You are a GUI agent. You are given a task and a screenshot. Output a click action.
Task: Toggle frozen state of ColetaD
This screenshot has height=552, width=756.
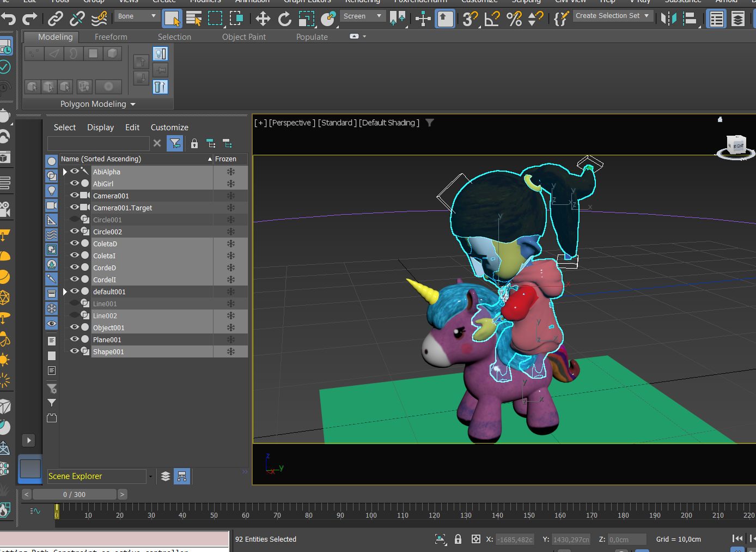point(231,244)
